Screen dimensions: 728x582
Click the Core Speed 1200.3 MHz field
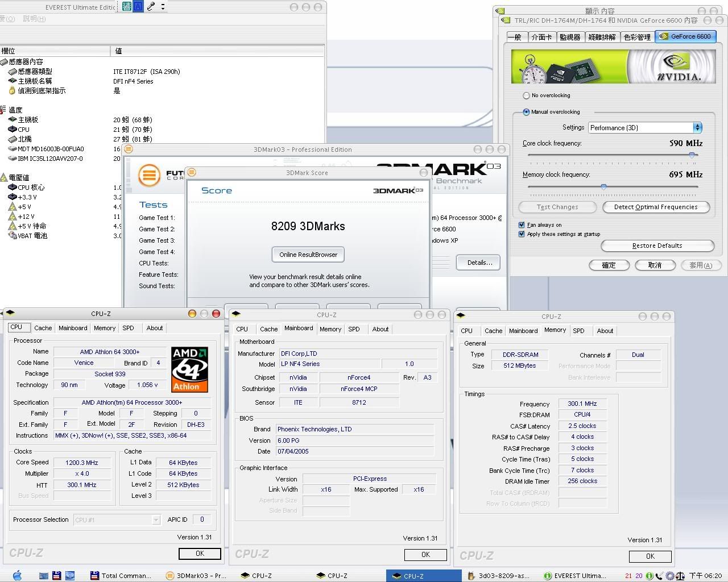coord(82,463)
